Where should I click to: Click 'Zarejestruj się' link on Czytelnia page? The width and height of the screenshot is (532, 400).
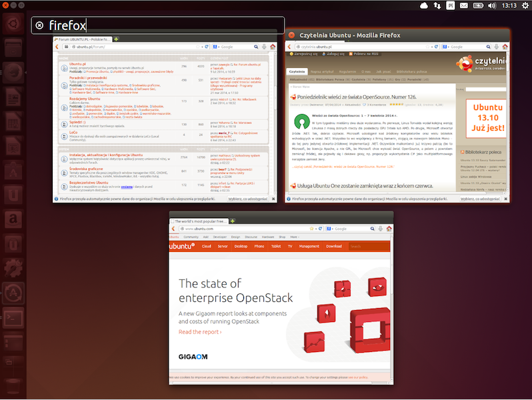(x=303, y=54)
